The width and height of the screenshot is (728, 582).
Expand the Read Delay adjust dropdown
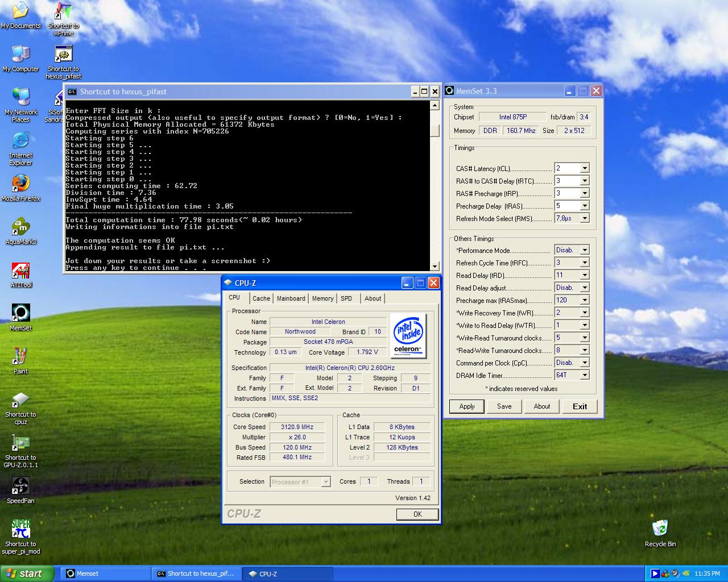(x=584, y=288)
